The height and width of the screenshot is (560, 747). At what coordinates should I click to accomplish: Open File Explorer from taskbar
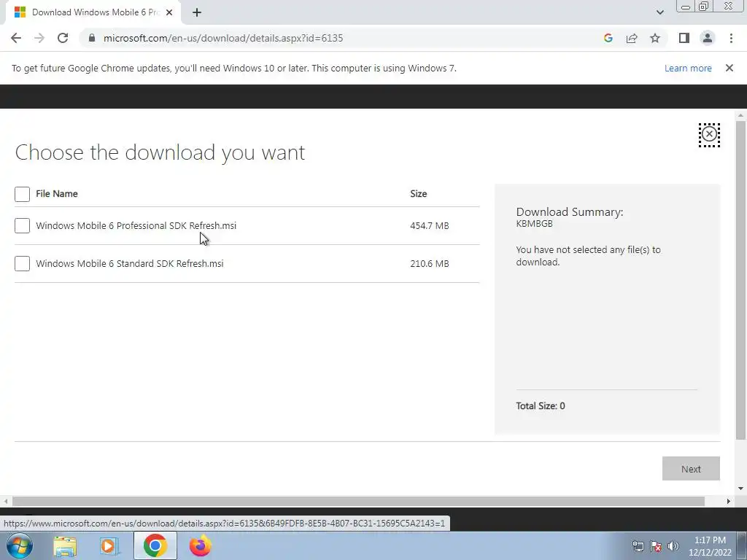pyautogui.click(x=65, y=546)
